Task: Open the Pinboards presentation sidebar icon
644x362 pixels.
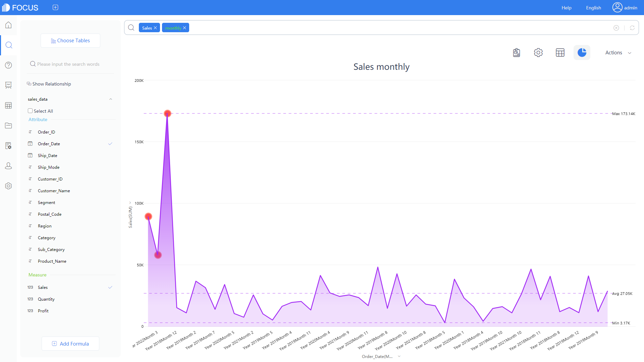Action: tap(8, 85)
